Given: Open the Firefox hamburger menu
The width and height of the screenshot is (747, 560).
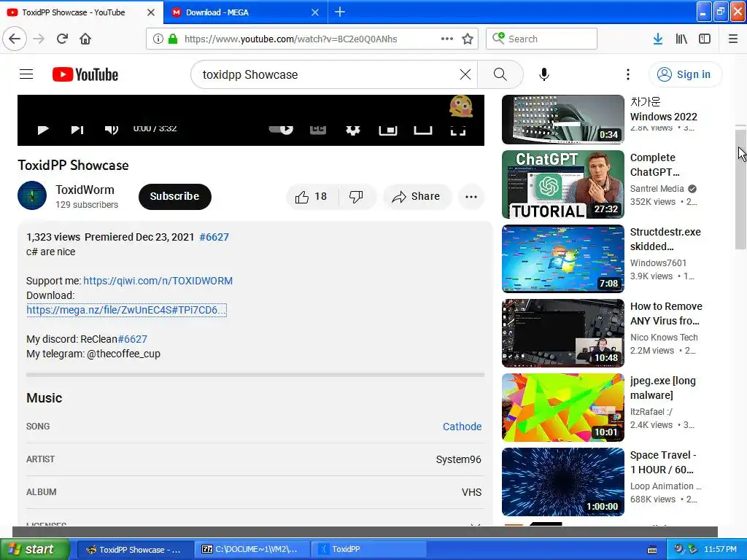Looking at the screenshot, I should (732, 39).
